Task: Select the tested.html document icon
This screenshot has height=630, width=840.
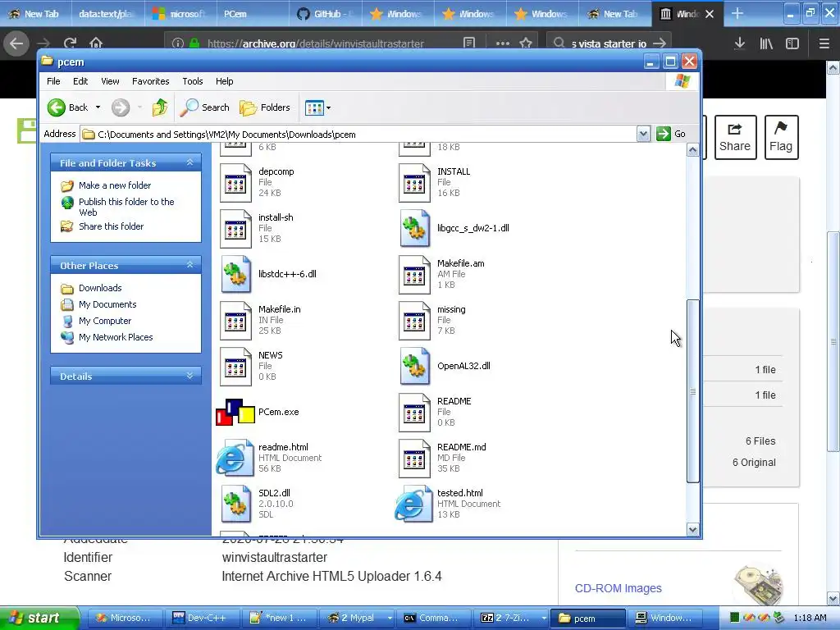Action: pyautogui.click(x=413, y=504)
